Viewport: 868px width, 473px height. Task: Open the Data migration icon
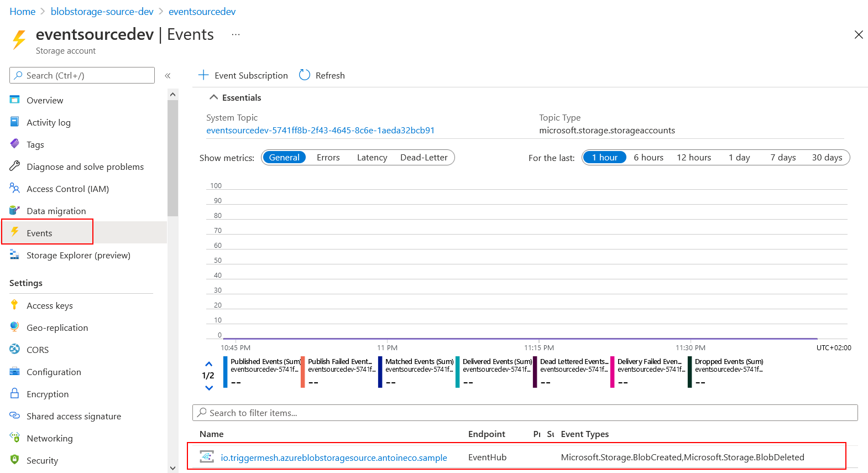click(15, 210)
